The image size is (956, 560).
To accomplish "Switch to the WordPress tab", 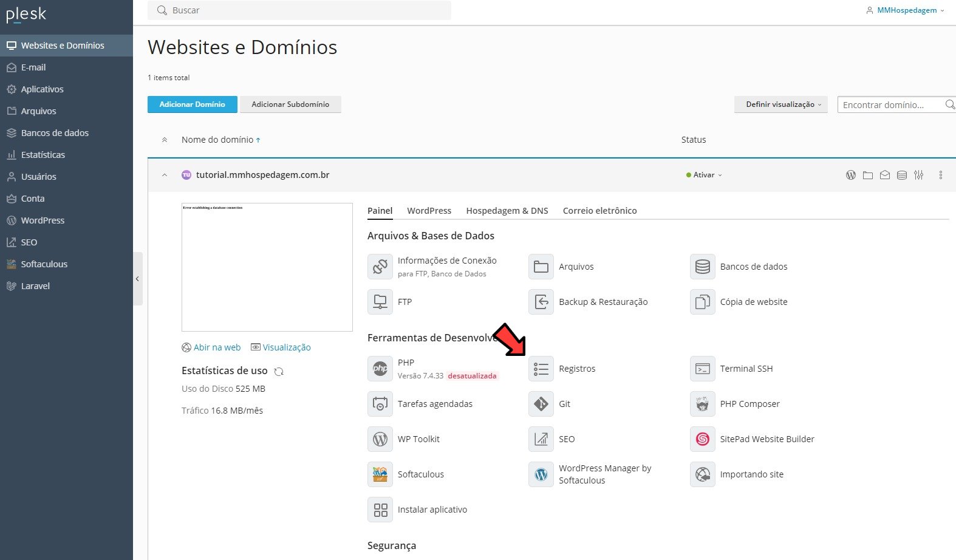I will pos(429,211).
